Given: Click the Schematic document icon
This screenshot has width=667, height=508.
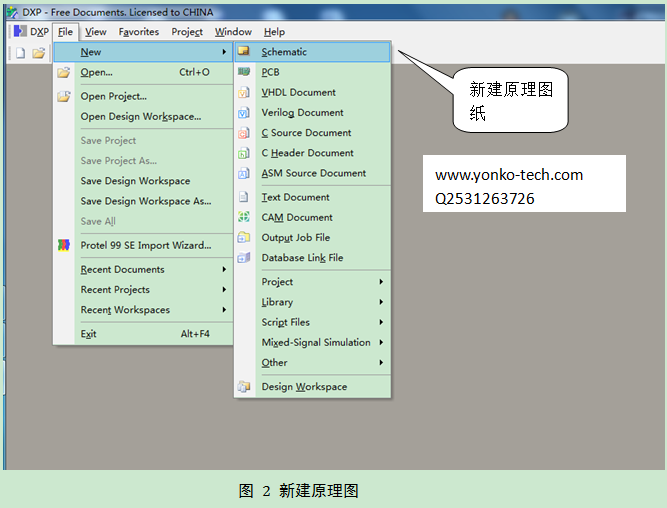Looking at the screenshot, I should coord(243,51).
